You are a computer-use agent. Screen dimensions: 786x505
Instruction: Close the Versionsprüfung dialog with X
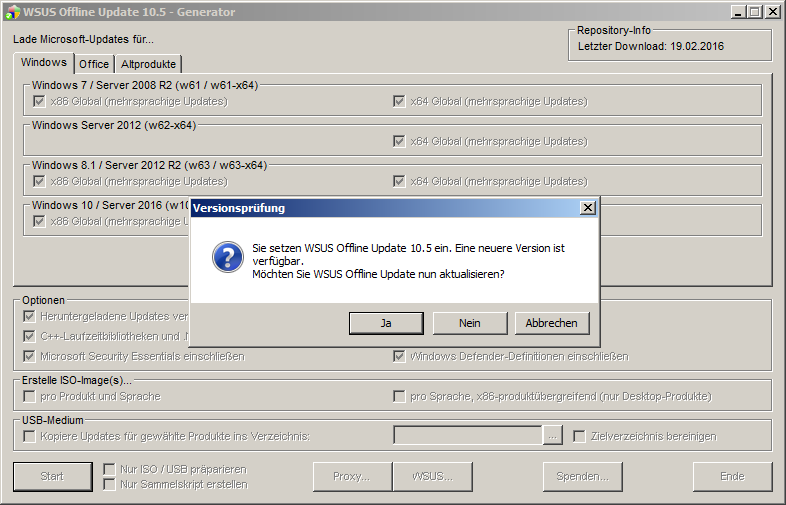point(587,208)
